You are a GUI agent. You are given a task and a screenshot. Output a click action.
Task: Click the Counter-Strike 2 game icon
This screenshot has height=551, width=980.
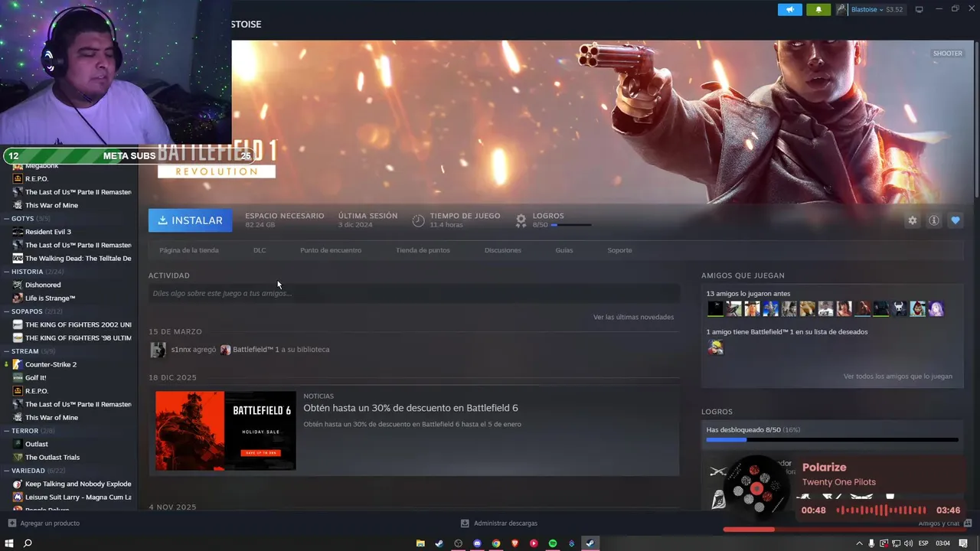(x=18, y=364)
